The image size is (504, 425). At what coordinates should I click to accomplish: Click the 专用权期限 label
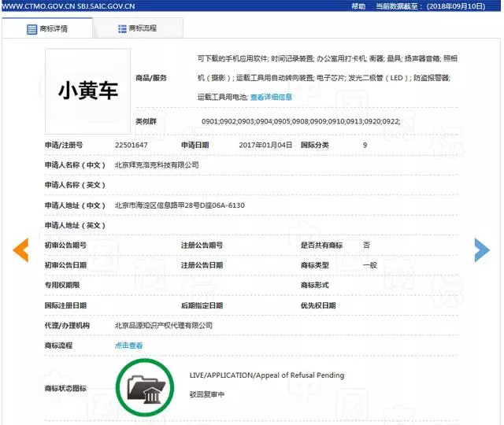(x=62, y=285)
